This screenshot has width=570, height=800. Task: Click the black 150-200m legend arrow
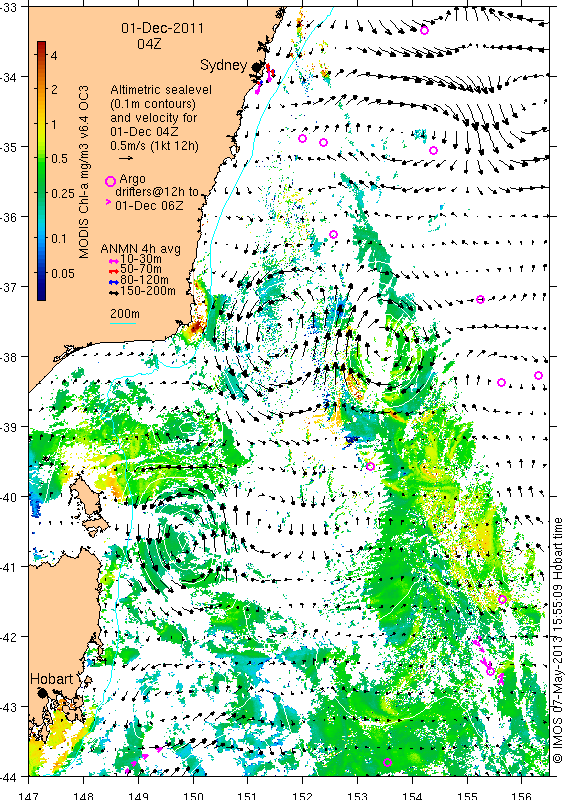point(114,292)
